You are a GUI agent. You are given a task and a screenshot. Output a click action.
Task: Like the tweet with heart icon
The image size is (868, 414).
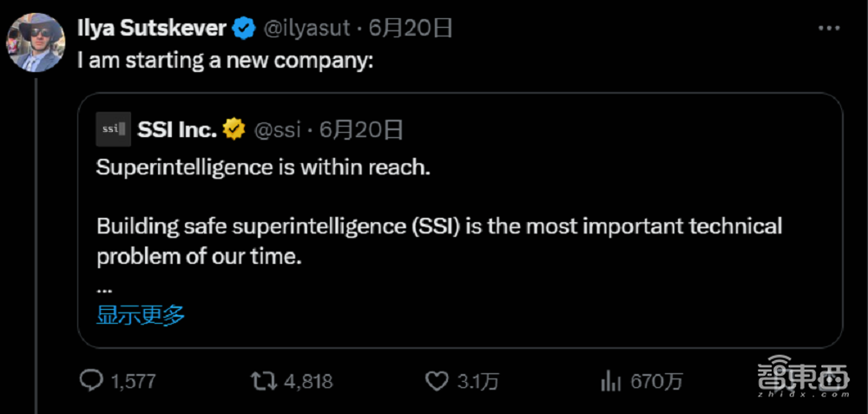pos(436,380)
